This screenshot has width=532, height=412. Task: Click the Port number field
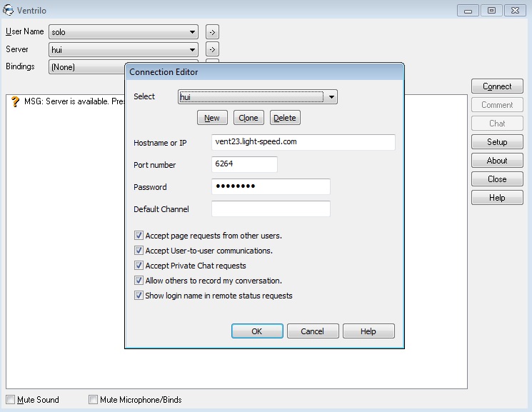click(244, 164)
